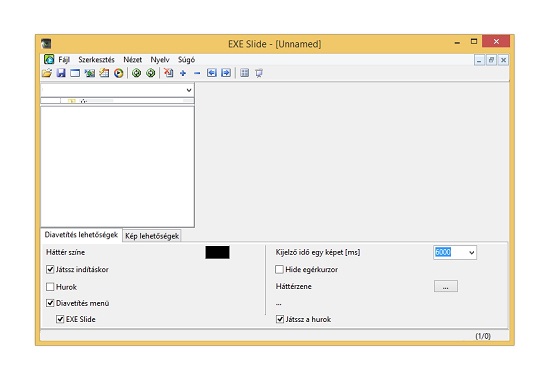This screenshot has width=550, height=383.
Task: Enable the Hurok checkbox
Action: click(x=50, y=287)
